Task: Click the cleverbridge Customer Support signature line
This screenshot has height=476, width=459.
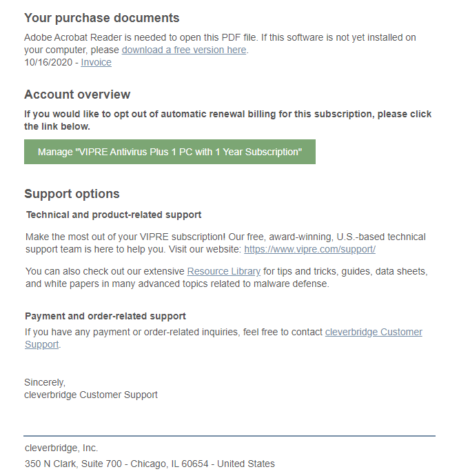Action: (91, 395)
